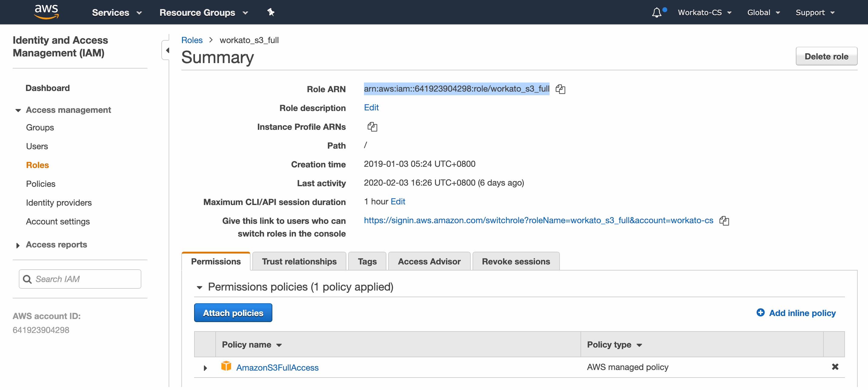This screenshot has width=868, height=390.
Task: Click the pin shortcut icon in navbar
Action: tap(271, 12)
